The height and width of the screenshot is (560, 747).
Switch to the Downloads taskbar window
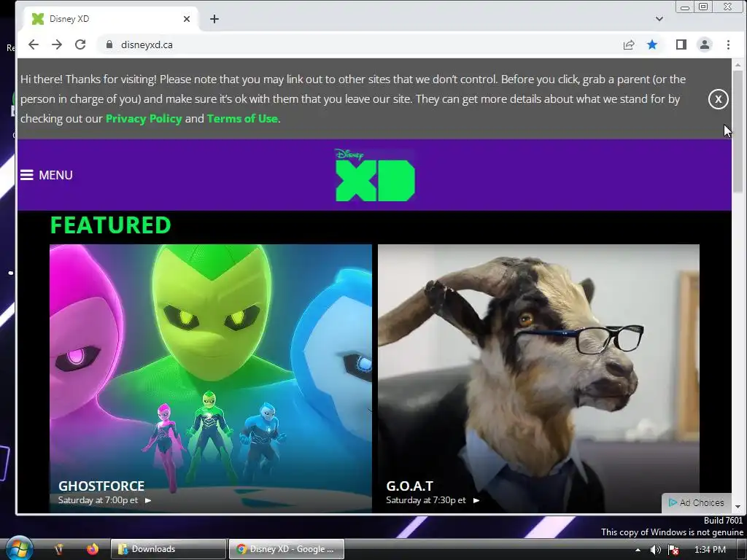pos(169,549)
